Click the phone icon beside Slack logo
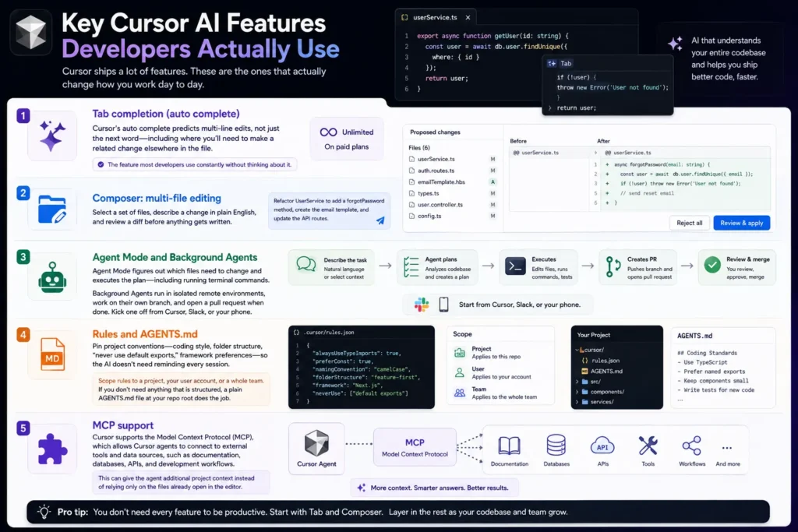The width and height of the screenshot is (798, 532). click(443, 304)
